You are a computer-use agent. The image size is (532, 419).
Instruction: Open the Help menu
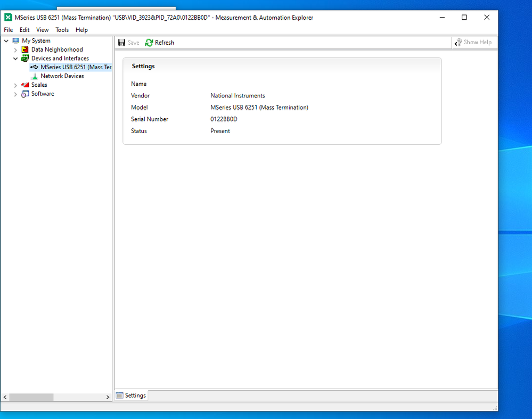[82, 30]
